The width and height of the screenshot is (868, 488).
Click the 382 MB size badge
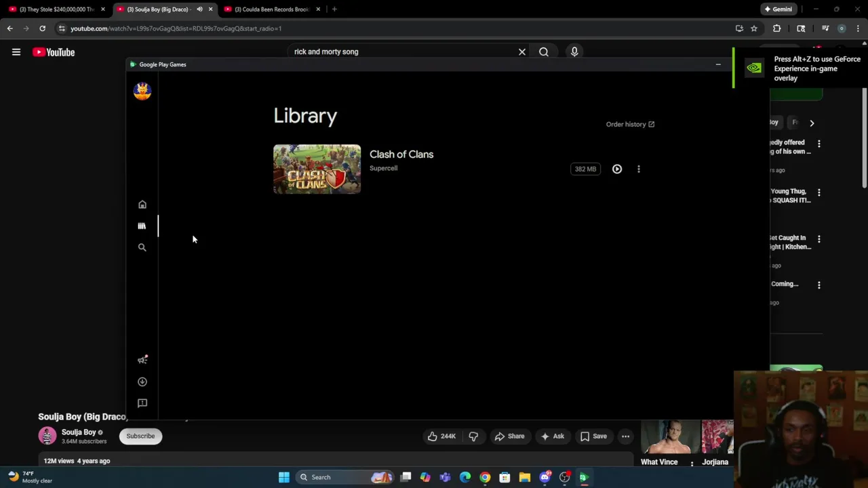585,169
